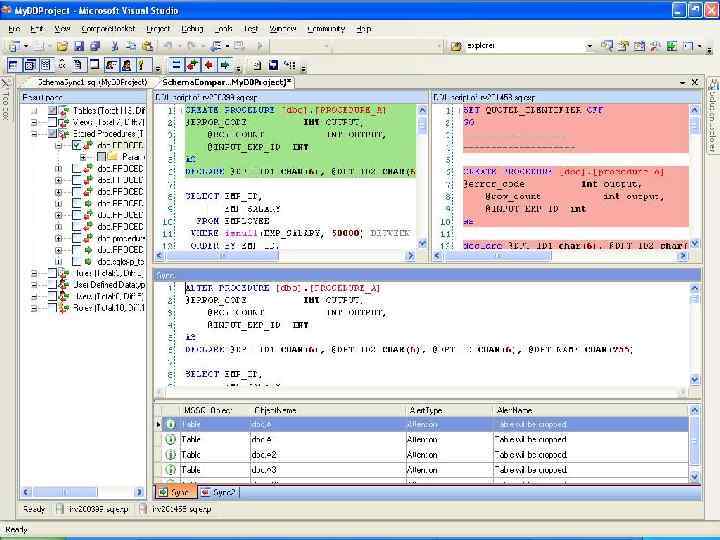Toggle the Stored Procedures checkbox
This screenshot has width=720, height=540.
pos(52,134)
